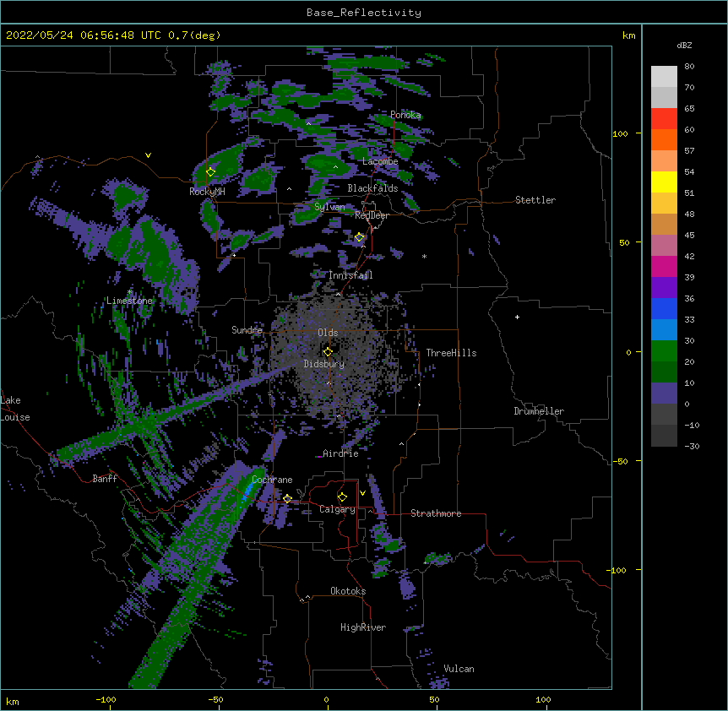
Task: Click the Base_Reflectivity title text
Action: pos(364,13)
